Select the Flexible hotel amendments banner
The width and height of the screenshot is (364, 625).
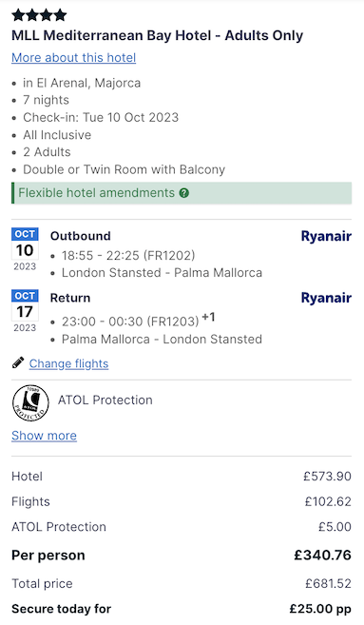point(182,193)
